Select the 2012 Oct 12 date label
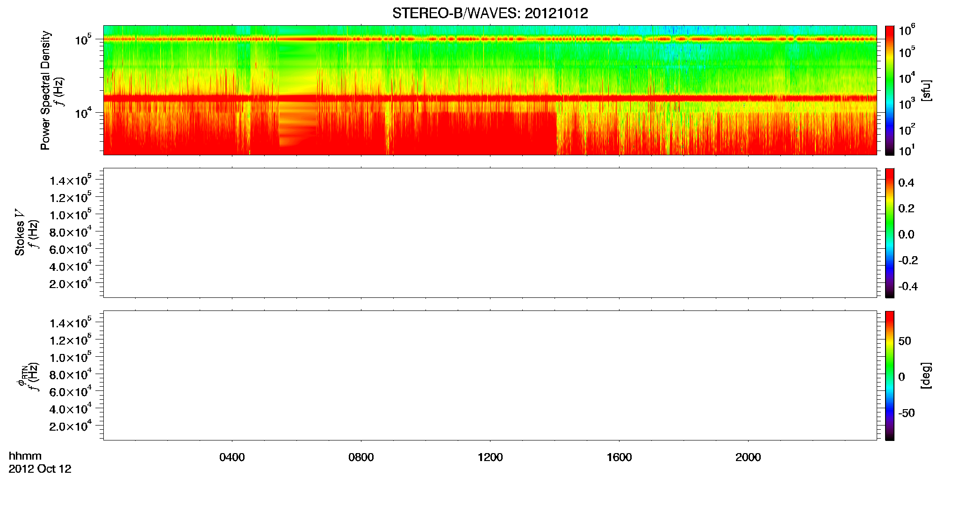 point(40,469)
